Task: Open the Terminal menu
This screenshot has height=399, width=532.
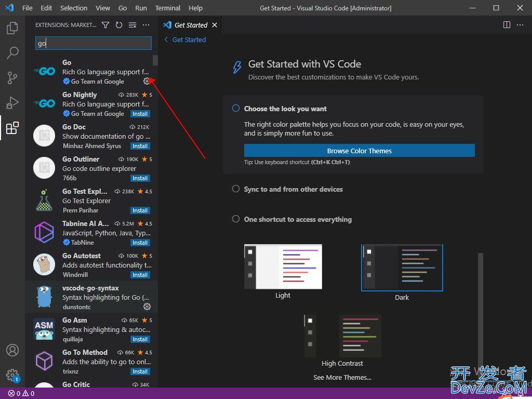Action: (168, 8)
